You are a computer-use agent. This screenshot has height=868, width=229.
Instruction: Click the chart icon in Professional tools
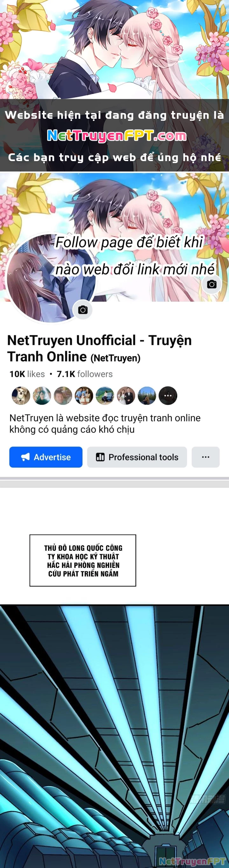click(100, 457)
